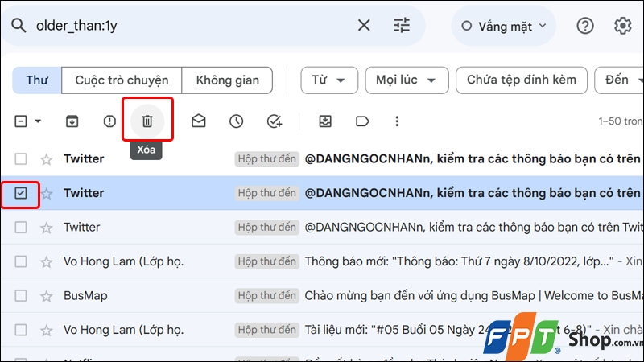The width and height of the screenshot is (644, 362).
Task: Star the Tài liệu mới email
Action: click(x=47, y=331)
